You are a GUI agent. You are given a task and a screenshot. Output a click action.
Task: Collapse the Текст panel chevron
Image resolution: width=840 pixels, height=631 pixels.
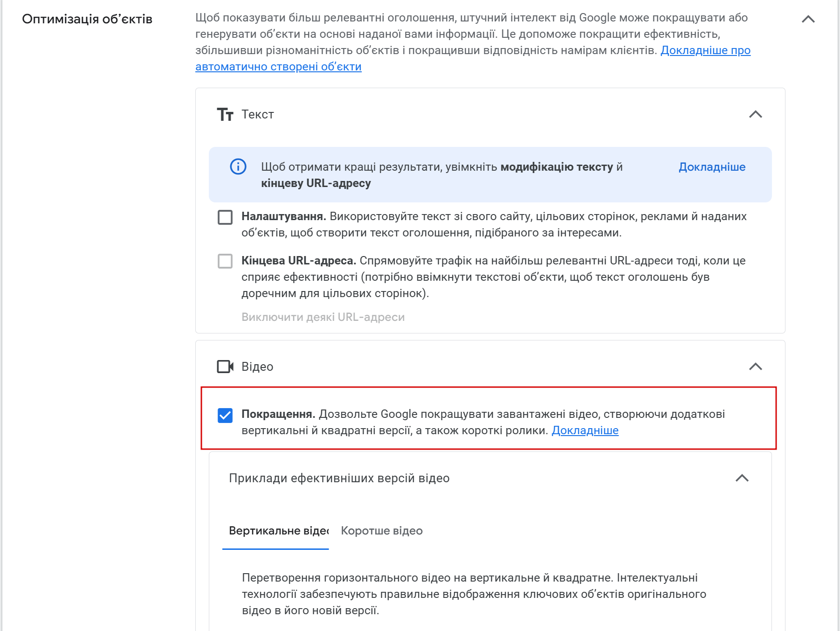point(756,114)
